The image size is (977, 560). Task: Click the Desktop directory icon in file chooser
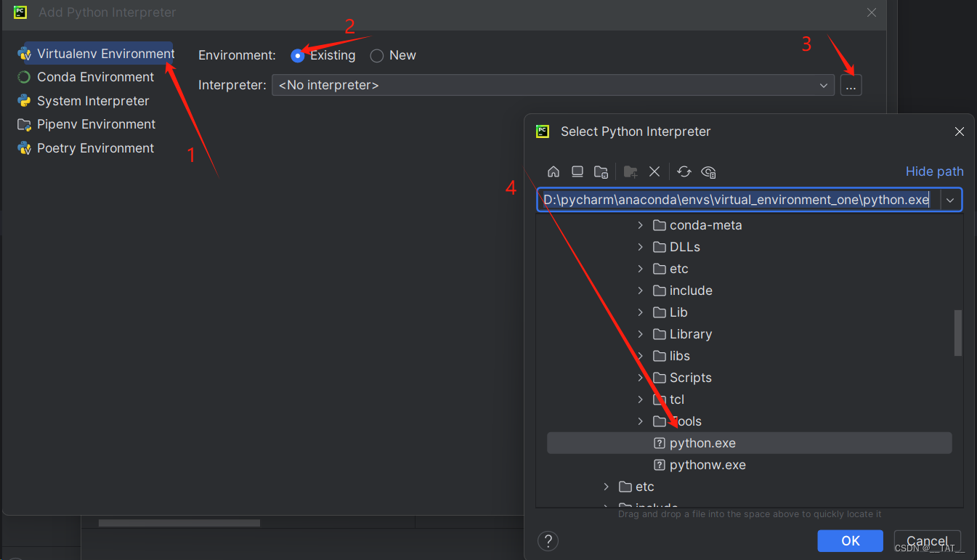(577, 171)
